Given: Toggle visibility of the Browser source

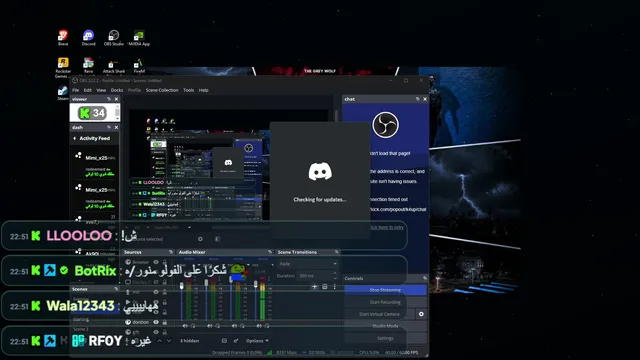Looking at the screenshot, I should (156, 262).
